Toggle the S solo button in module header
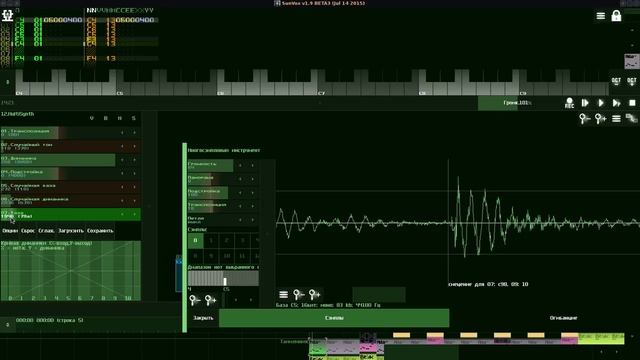Image resolution: width=640 pixels, height=360 pixels. tap(133, 118)
